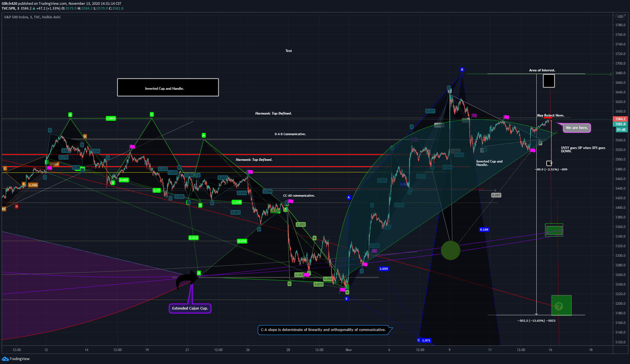
Task: Click the D-A-B Communicative label
Action: [290, 134]
